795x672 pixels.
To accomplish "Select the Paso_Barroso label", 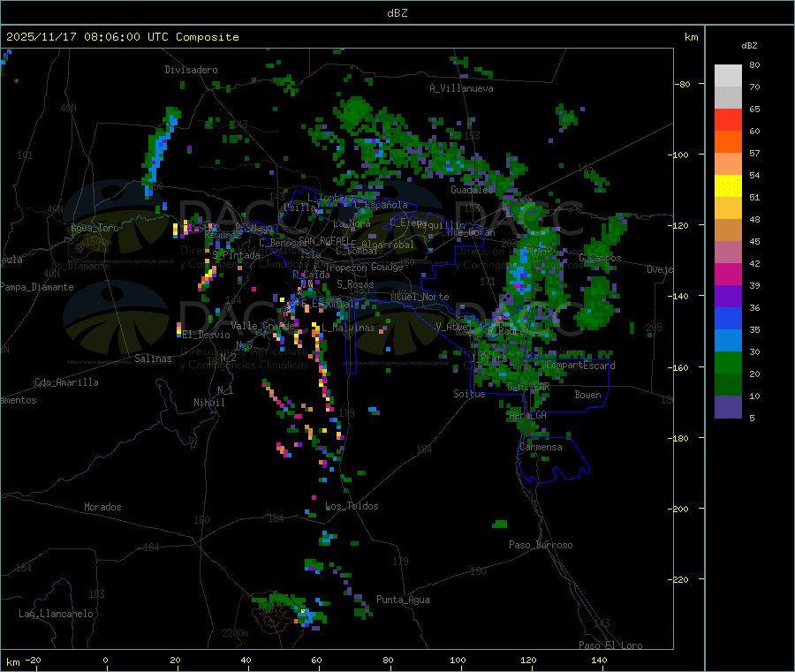I will tap(541, 545).
